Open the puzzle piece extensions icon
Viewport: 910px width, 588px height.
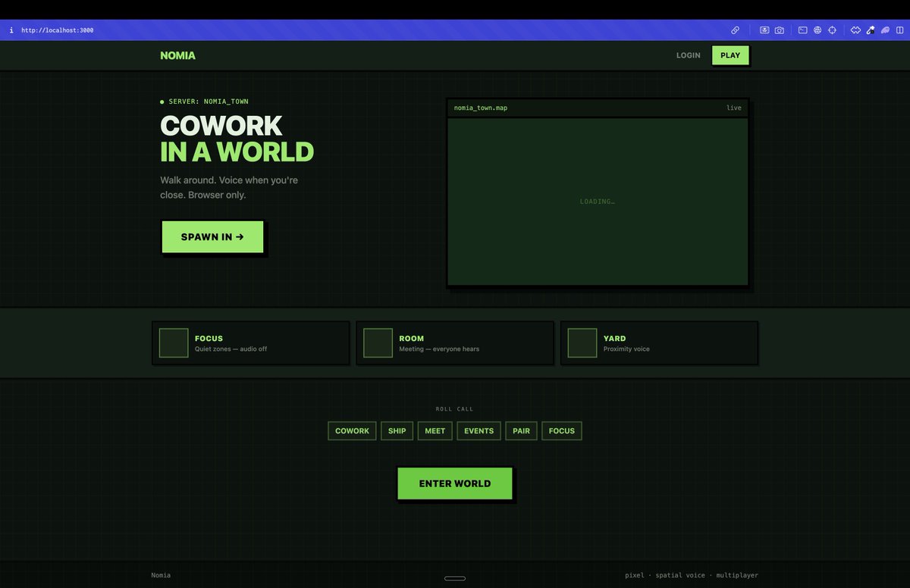[x=855, y=30]
